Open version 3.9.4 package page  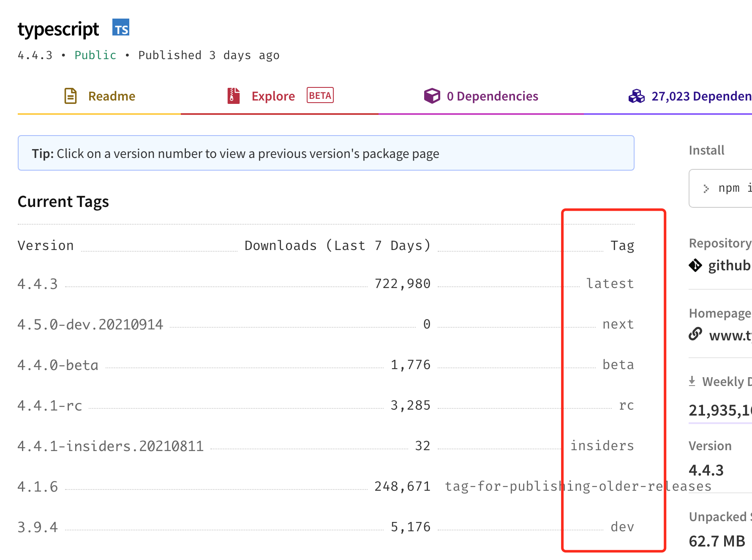click(38, 527)
